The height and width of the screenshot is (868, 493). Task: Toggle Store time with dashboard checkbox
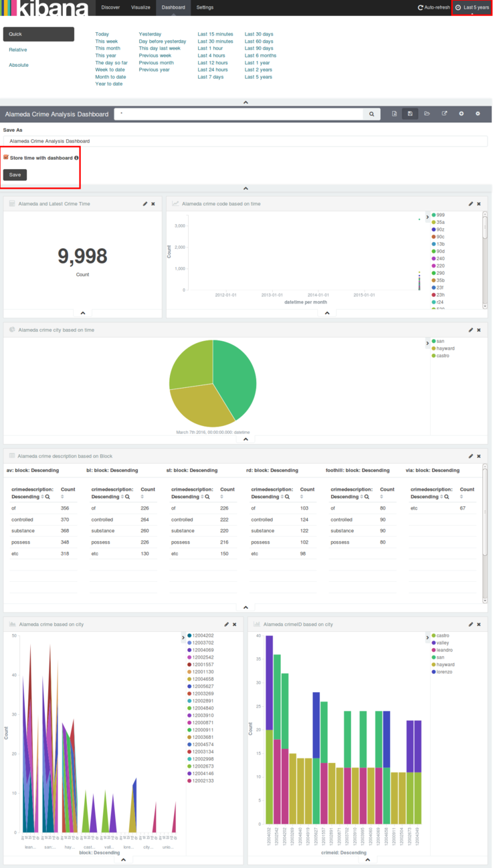tap(6, 158)
